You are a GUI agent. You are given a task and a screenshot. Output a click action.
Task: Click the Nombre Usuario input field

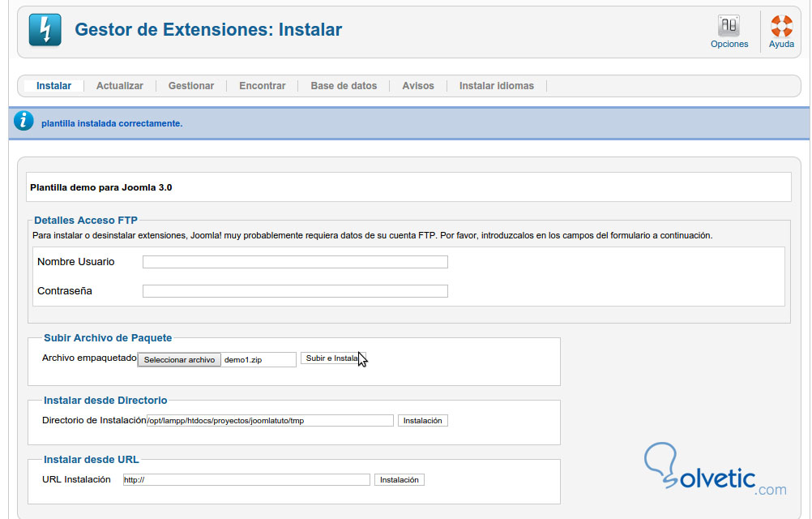click(x=295, y=261)
